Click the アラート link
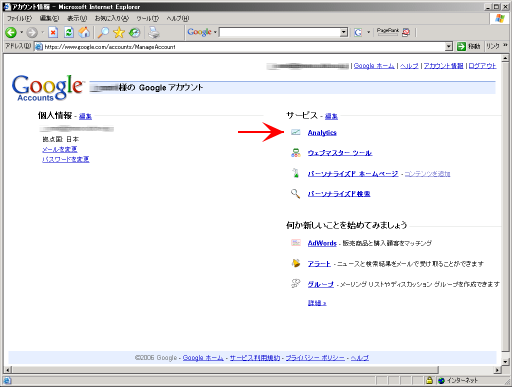This screenshot has height=387, width=512. point(319,264)
